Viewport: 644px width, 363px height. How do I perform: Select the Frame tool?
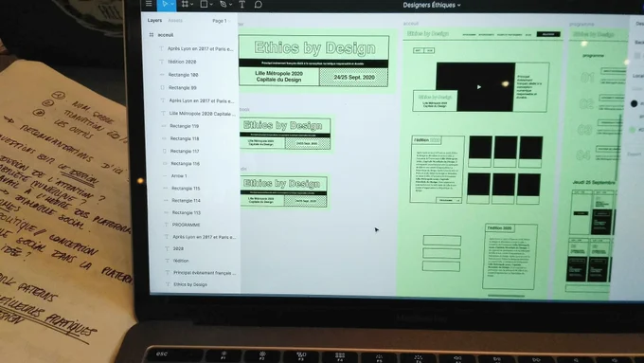click(186, 4)
